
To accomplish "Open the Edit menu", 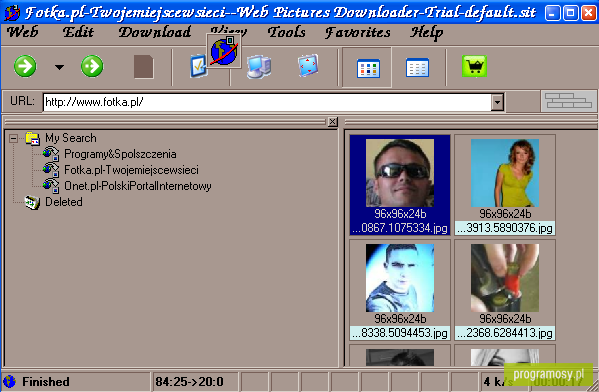I will coord(78,32).
